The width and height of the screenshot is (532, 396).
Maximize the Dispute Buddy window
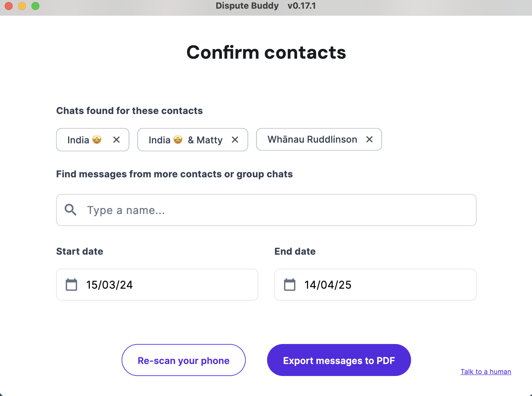click(35, 6)
